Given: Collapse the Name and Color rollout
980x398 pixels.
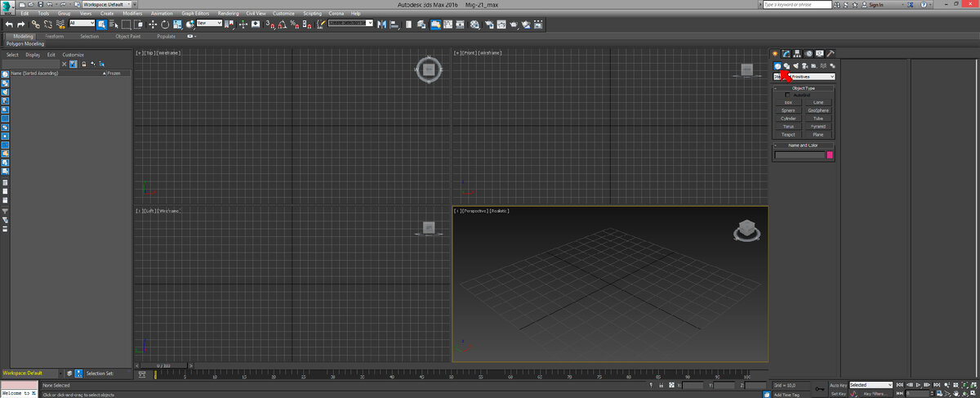Looking at the screenshot, I should [804, 145].
